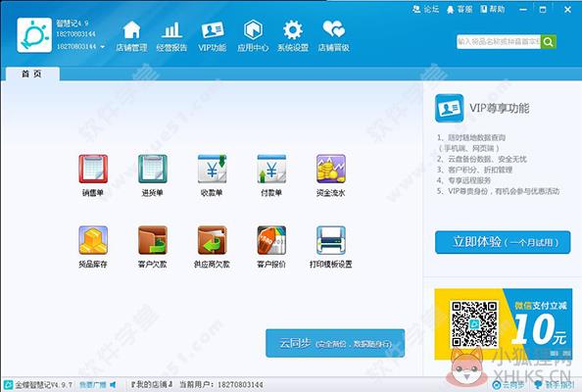Image resolution: width=582 pixels, height=392 pixels.
Task: Open 论坛 forum link in title bar
Action: click(x=426, y=9)
